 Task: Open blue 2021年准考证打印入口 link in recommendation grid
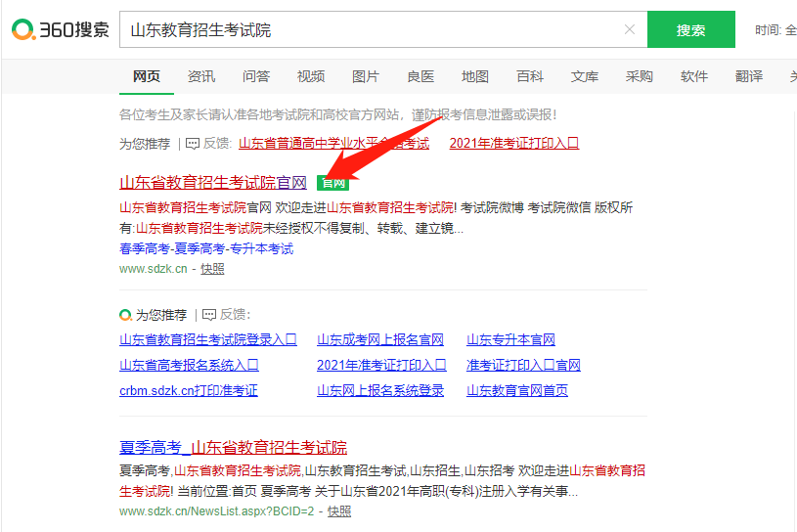381,365
